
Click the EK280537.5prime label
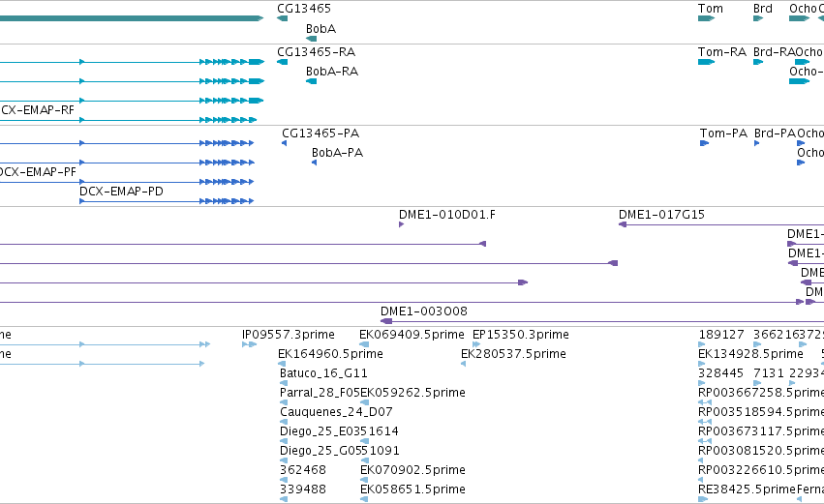pyautogui.click(x=513, y=354)
